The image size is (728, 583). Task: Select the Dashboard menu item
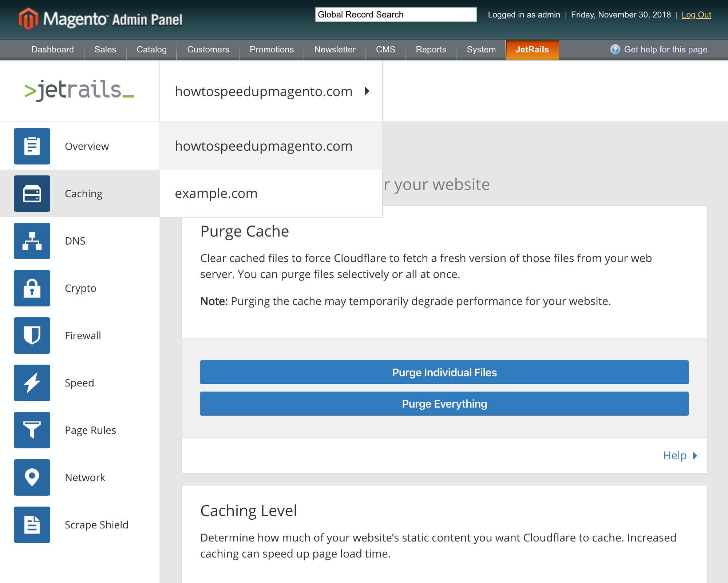click(53, 50)
